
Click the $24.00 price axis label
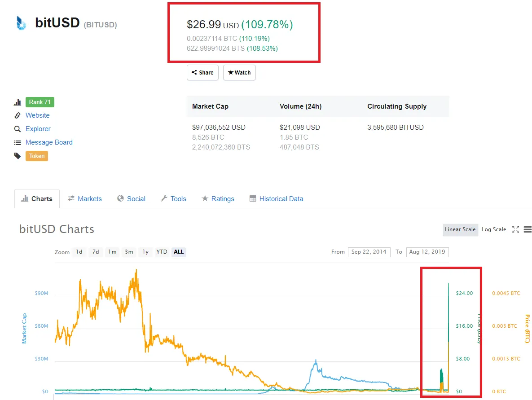[x=465, y=294]
